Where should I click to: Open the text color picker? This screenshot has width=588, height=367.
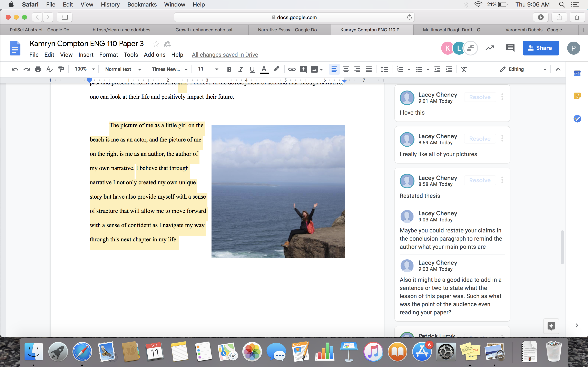pos(264,69)
